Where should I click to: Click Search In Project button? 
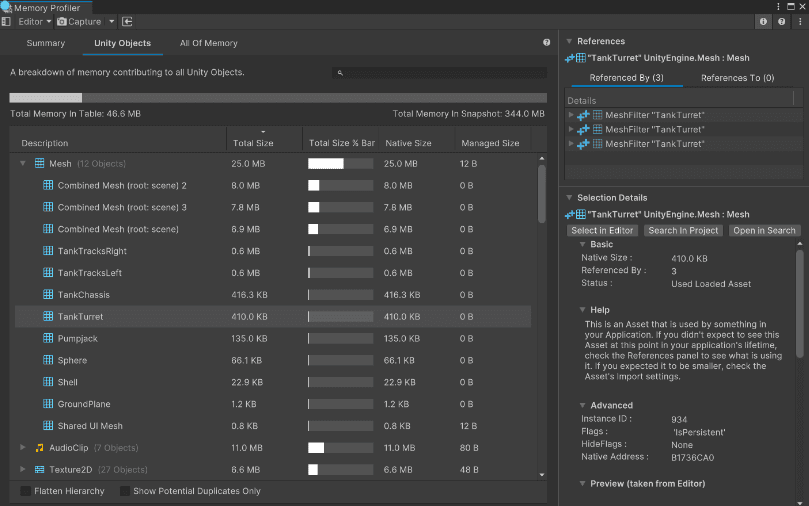coord(683,231)
